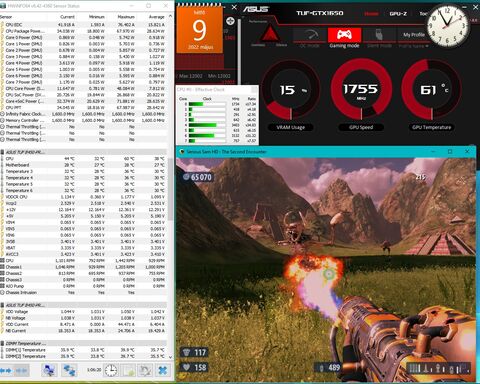This screenshot has width=480, height=384.
Task: Switch to Home tab in GPU Tweak
Action: [x=371, y=14]
